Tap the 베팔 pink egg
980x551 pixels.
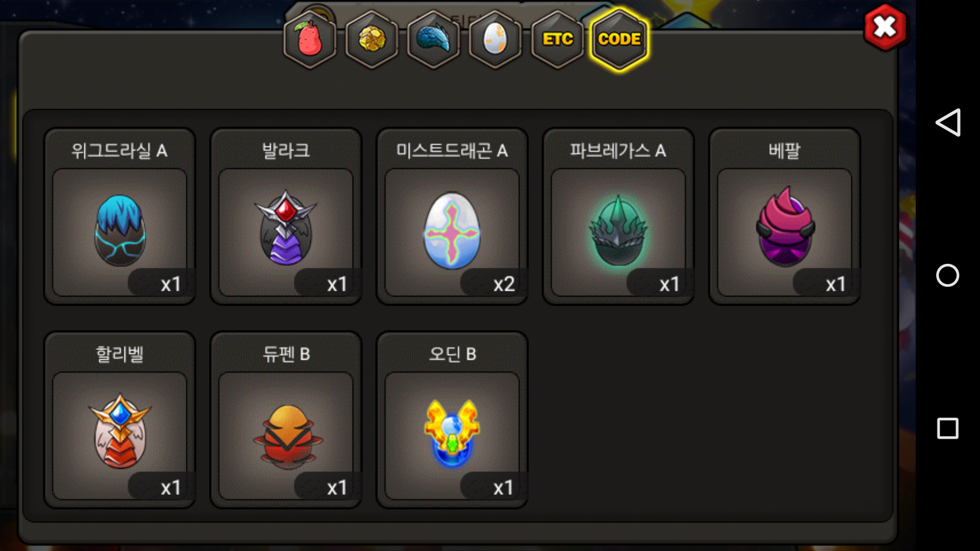coord(785,216)
